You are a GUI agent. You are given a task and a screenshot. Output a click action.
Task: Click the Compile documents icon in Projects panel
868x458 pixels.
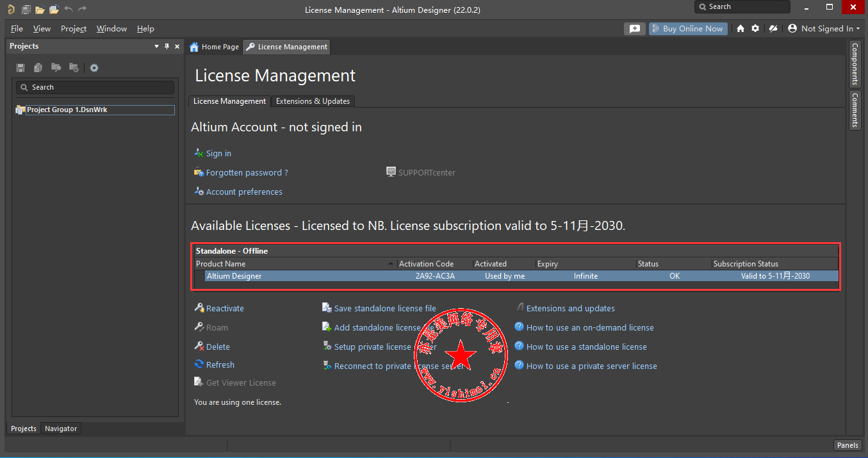(x=38, y=68)
